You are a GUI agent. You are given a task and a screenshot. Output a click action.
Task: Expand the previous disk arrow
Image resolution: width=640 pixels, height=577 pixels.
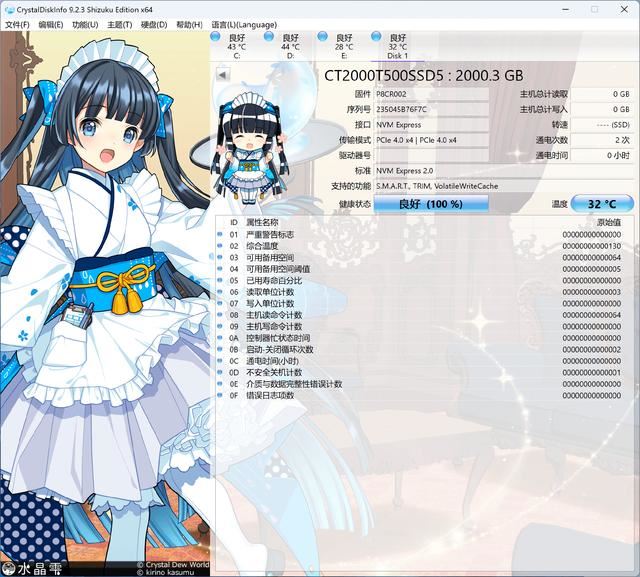coord(224,75)
